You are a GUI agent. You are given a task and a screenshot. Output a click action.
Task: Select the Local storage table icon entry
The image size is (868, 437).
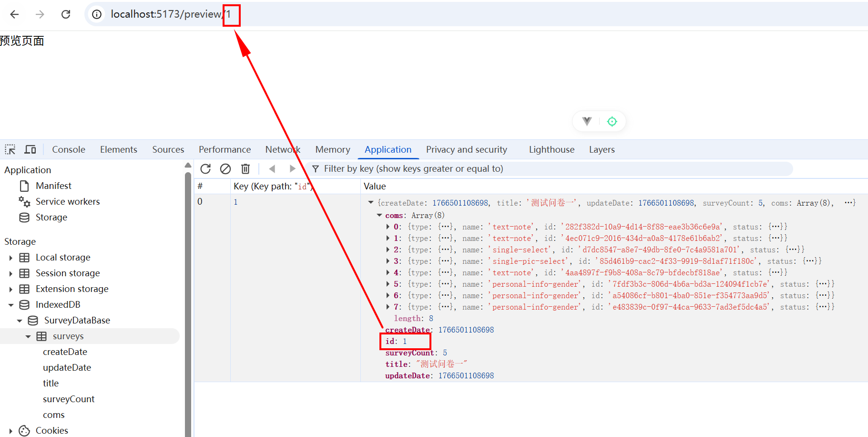coord(24,257)
